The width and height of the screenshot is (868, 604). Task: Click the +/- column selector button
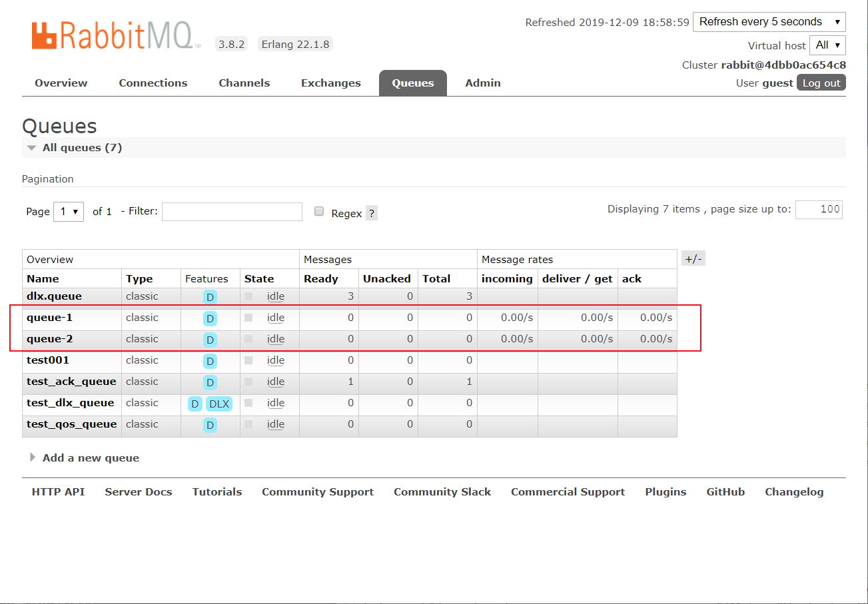(x=693, y=259)
